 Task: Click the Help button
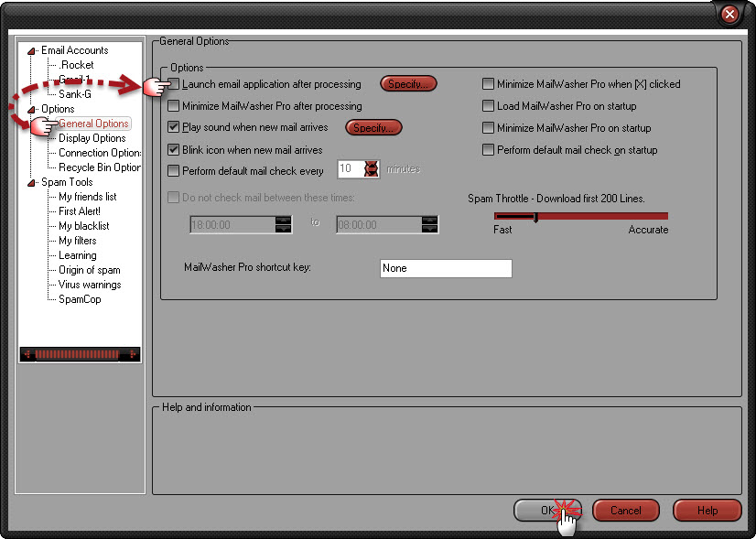click(707, 510)
